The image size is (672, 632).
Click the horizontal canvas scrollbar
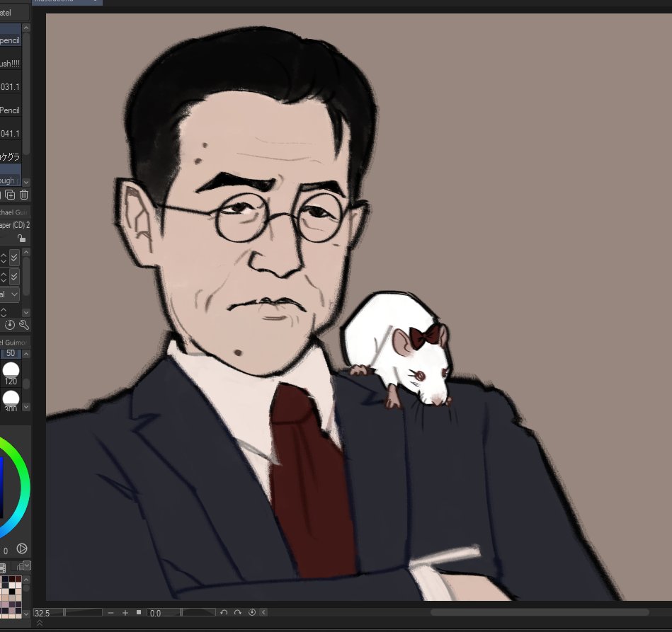[539, 612]
